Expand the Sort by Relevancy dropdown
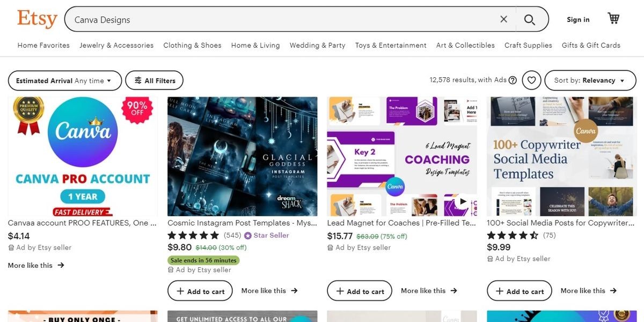Viewport: 644px width, 322px height. tap(590, 80)
